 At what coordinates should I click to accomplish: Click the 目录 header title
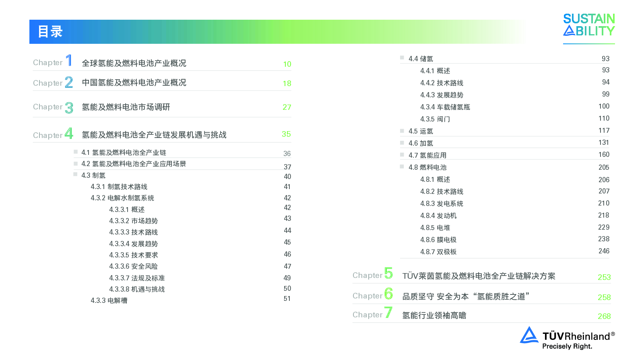(50, 32)
